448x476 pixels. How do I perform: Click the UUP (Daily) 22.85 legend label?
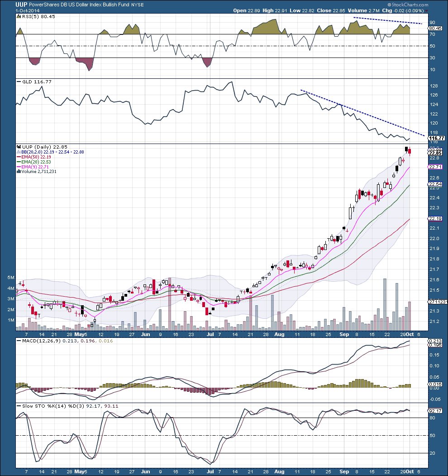point(45,147)
